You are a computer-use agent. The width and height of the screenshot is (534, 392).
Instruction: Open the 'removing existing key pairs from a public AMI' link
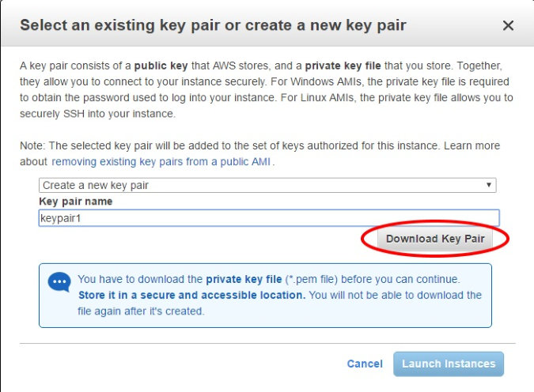pyautogui.click(x=161, y=162)
